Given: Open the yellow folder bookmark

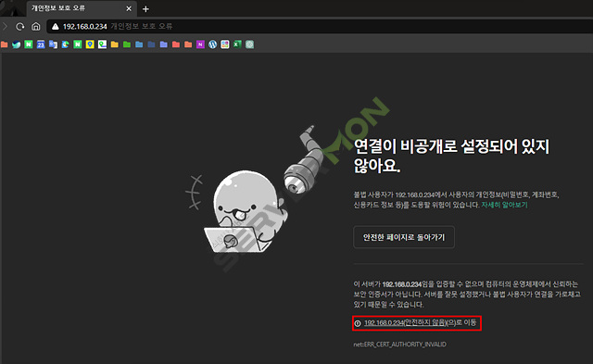Looking at the screenshot, I should pyautogui.click(x=115, y=44).
